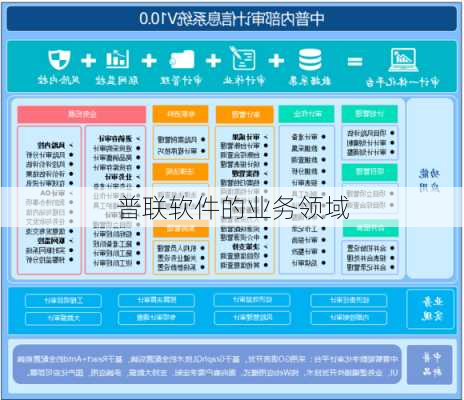464x400 pixels.
Task: Collapse the 业务审计 group chevron
Action: 138,177
